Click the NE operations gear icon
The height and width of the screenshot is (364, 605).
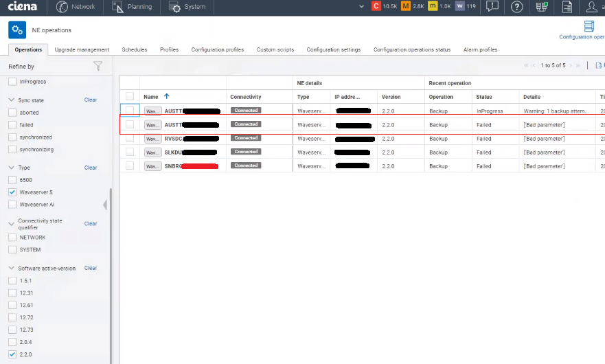tap(17, 30)
